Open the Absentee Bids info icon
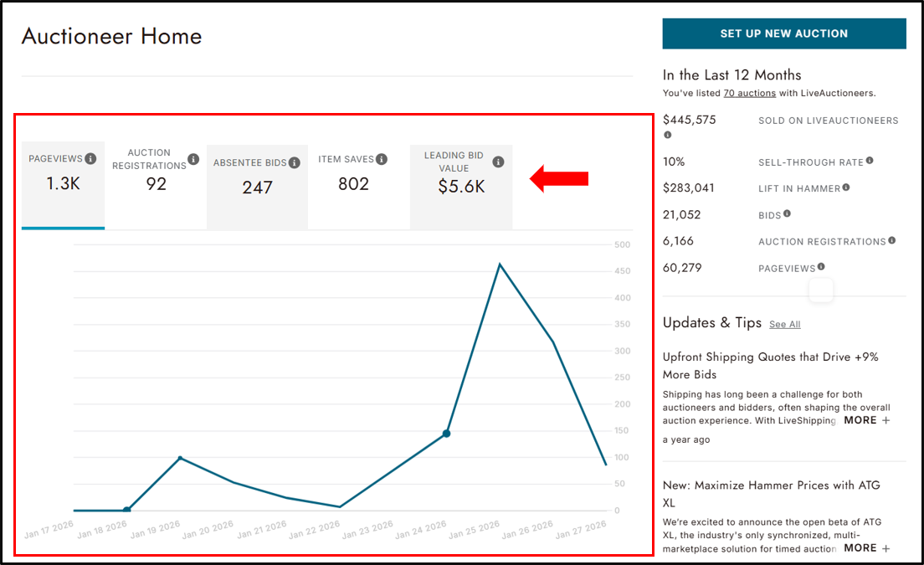This screenshot has height=565, width=924. pyautogui.click(x=294, y=162)
